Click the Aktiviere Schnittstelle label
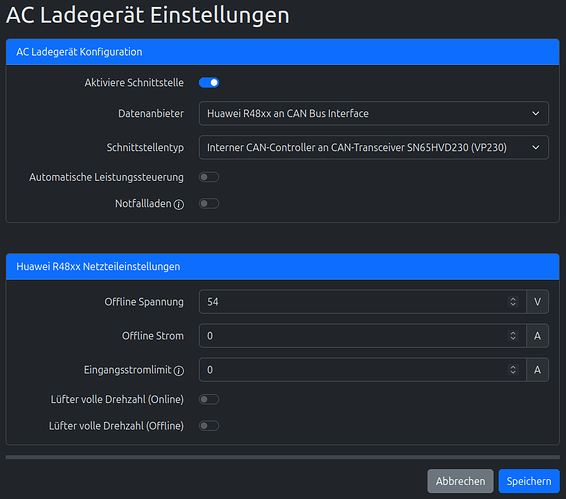 click(x=134, y=83)
